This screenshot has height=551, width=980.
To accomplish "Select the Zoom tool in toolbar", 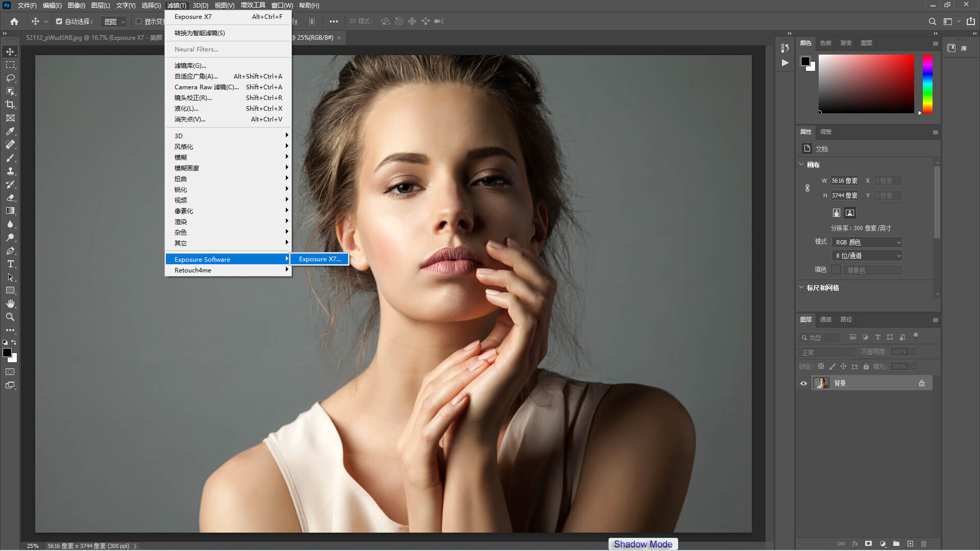I will pyautogui.click(x=10, y=317).
